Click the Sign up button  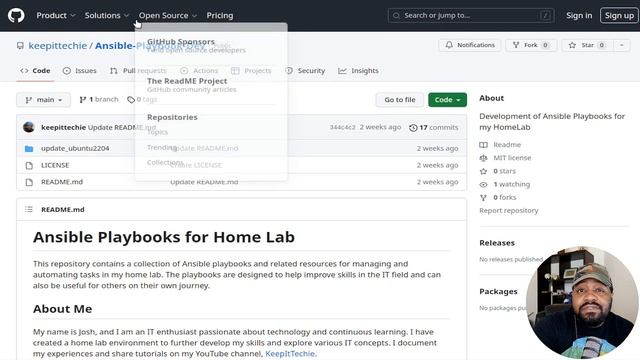[619, 16]
